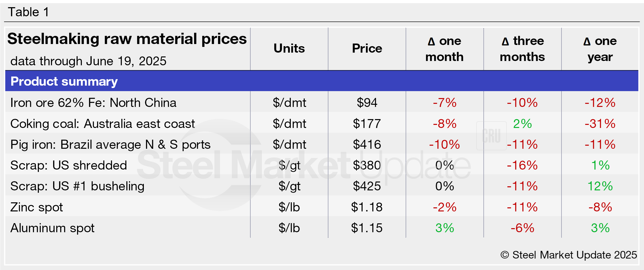Select the Zinc spot row label

coord(37,207)
